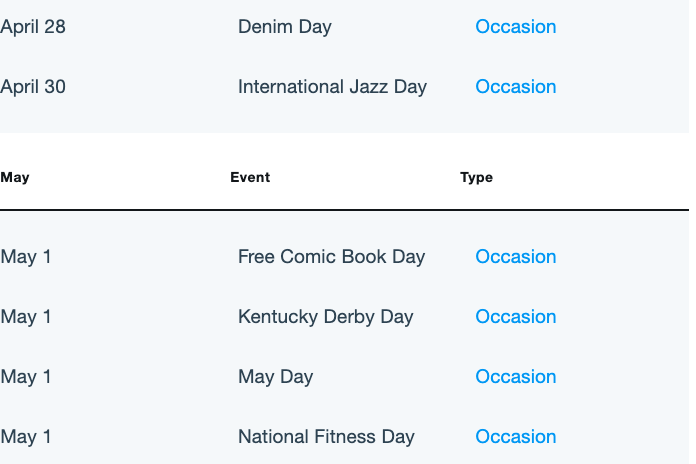
Task: Click the Occasion link beside Free Comic Book Day
Action: click(515, 257)
